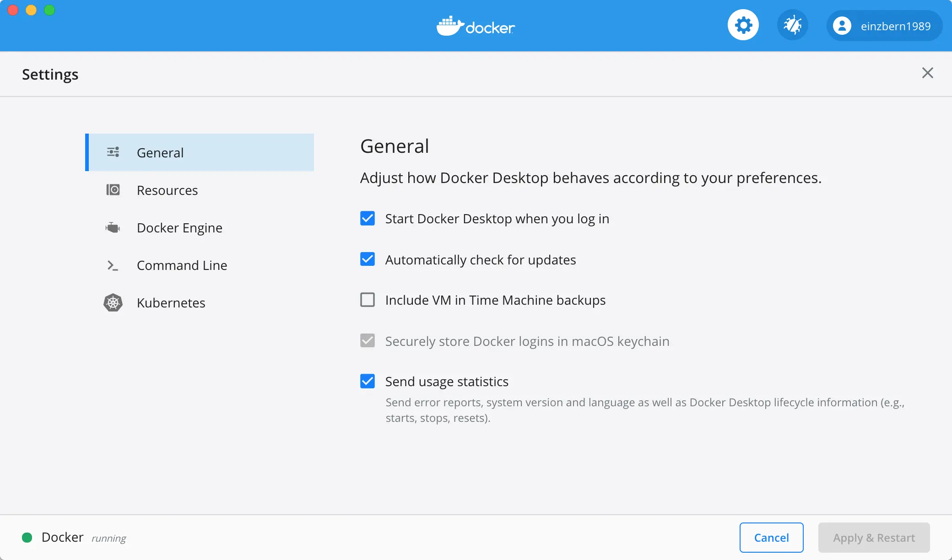Uncheck Start Docker Desktop when you log in

click(368, 219)
